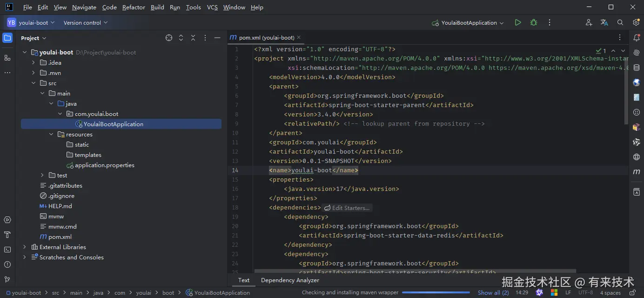Open the Git tool window

pos(7,279)
